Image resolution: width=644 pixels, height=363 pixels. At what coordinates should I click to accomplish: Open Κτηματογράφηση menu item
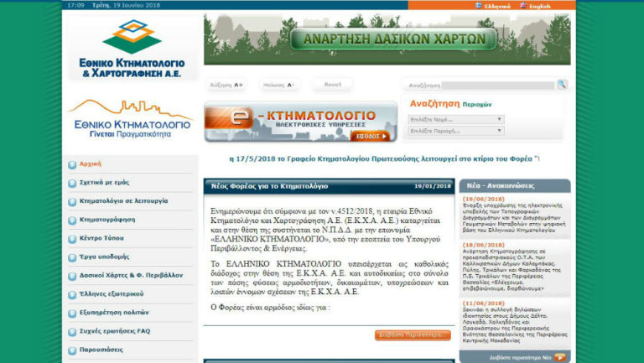[107, 220]
